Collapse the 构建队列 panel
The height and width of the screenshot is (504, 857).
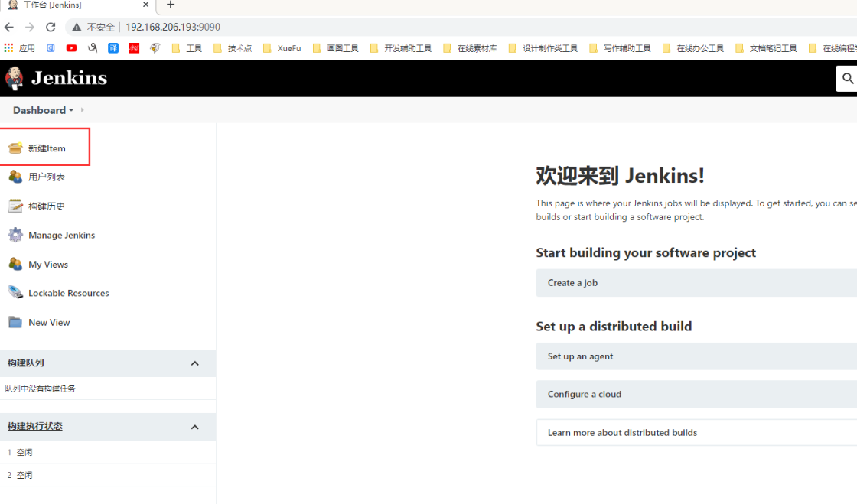pos(194,363)
